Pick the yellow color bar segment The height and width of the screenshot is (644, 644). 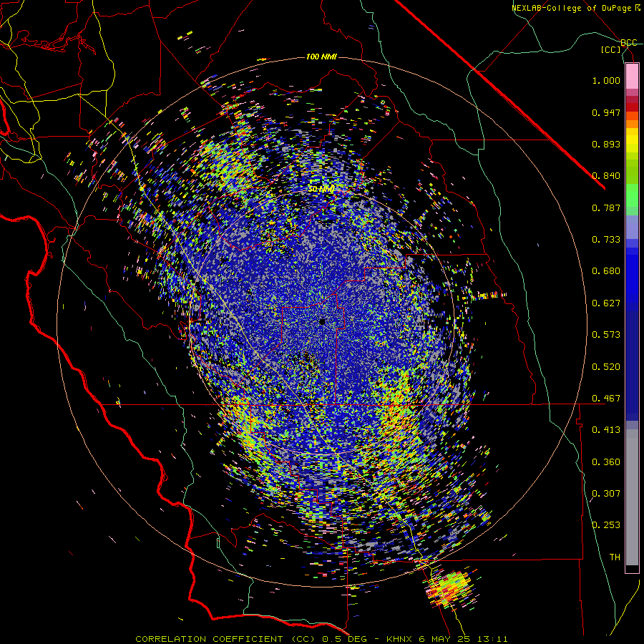632,140
